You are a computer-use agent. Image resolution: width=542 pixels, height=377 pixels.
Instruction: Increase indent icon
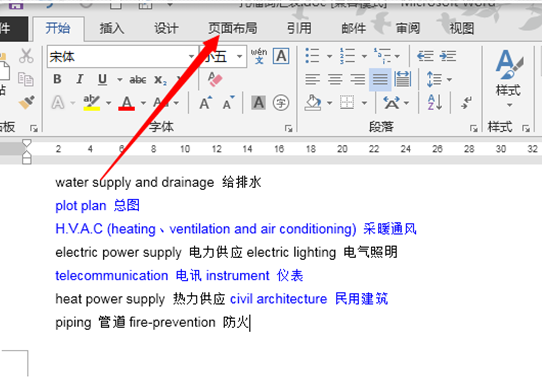[448, 56]
